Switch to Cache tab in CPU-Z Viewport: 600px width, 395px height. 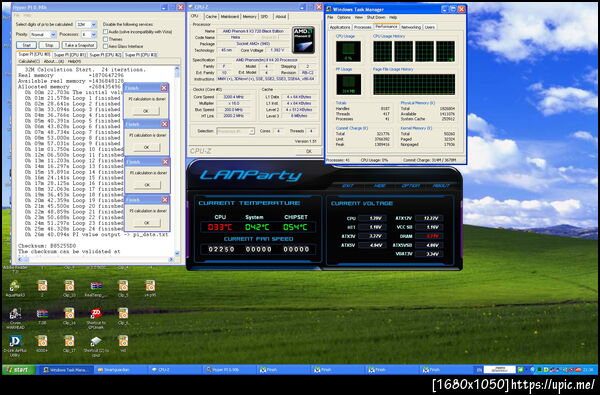point(211,16)
